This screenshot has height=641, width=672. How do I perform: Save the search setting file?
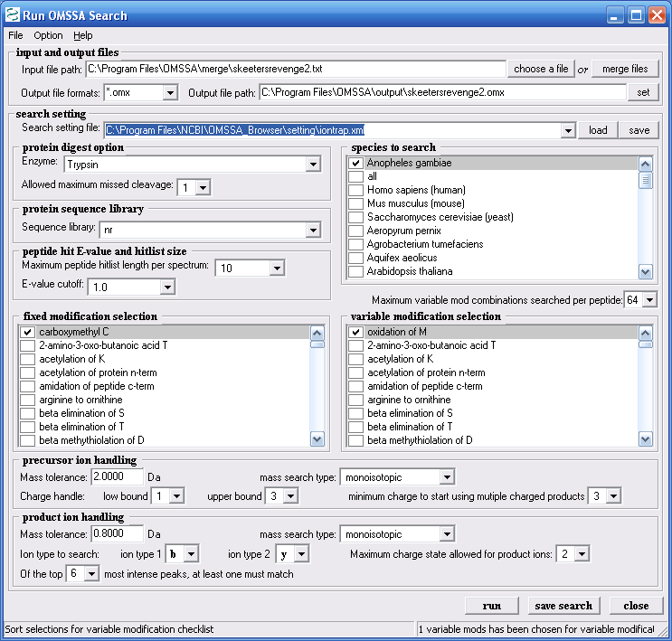639,130
